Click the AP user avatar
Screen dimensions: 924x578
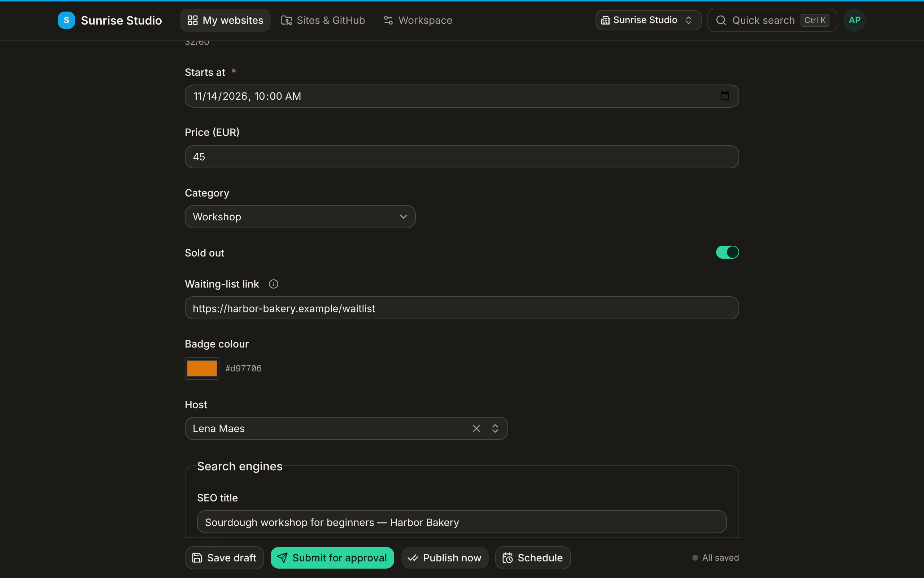(854, 20)
